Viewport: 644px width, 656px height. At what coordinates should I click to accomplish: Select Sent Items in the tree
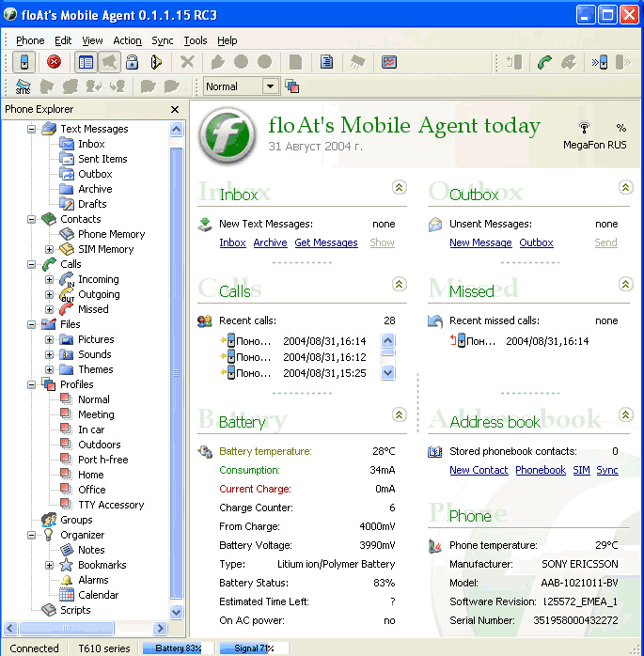pos(102,159)
